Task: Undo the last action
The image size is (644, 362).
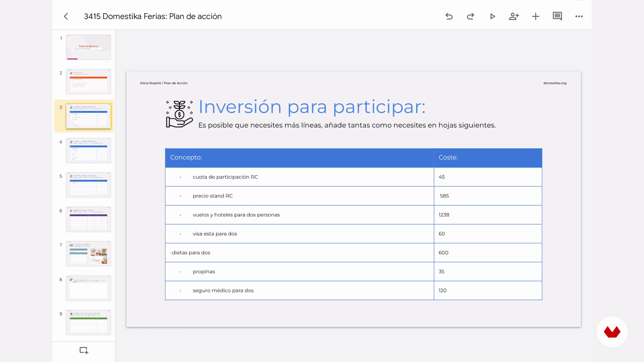Action: click(449, 16)
